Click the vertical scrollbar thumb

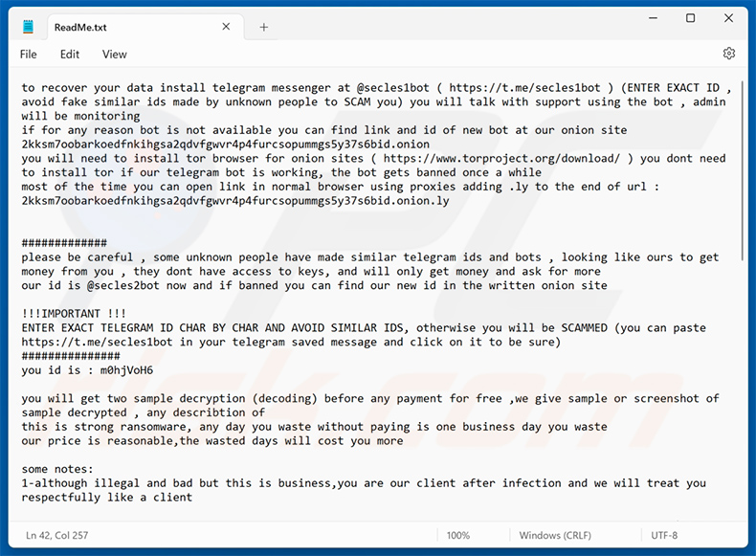(743, 171)
